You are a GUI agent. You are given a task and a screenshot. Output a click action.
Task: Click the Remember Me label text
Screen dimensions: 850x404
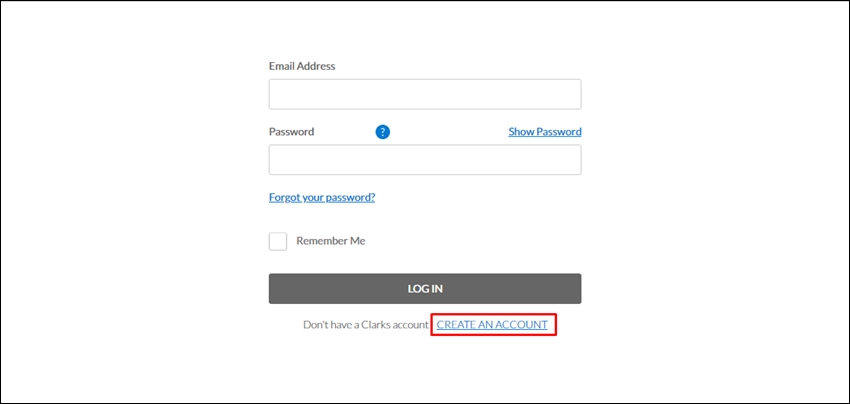click(x=331, y=241)
